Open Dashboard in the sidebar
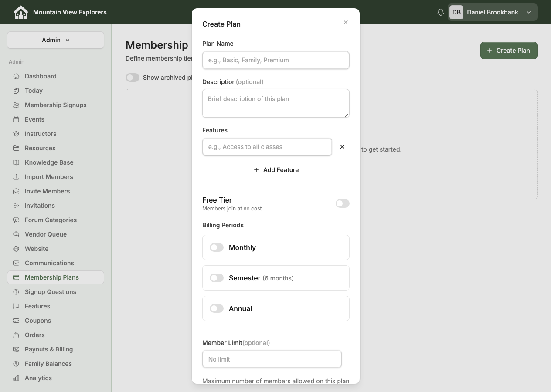558x392 pixels. (55, 76)
